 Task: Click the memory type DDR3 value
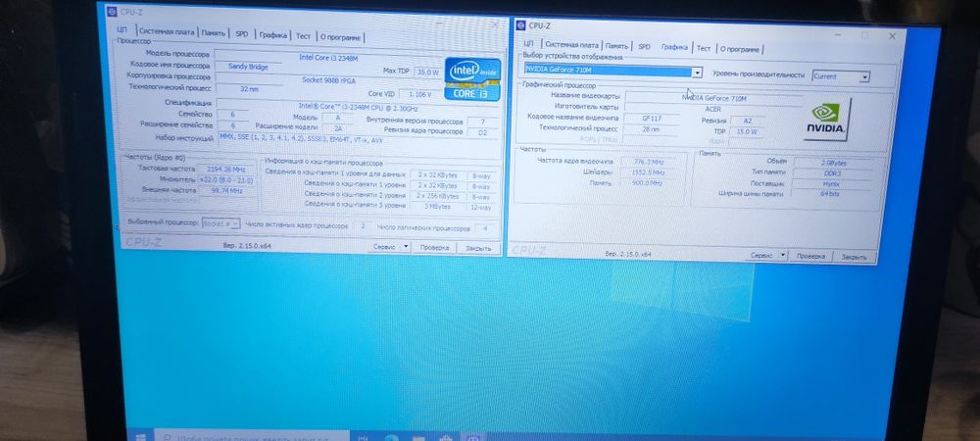(x=833, y=173)
